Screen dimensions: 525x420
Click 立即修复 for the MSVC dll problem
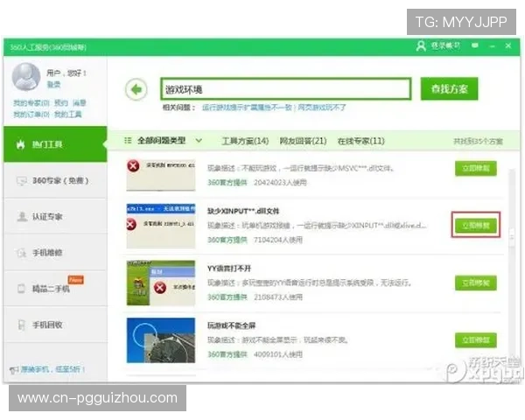point(476,168)
